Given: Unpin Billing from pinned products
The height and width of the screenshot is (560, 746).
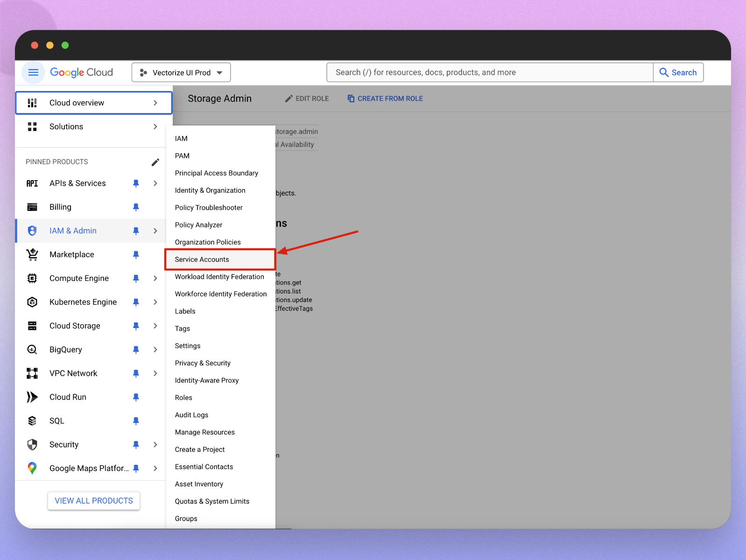Looking at the screenshot, I should (x=136, y=207).
